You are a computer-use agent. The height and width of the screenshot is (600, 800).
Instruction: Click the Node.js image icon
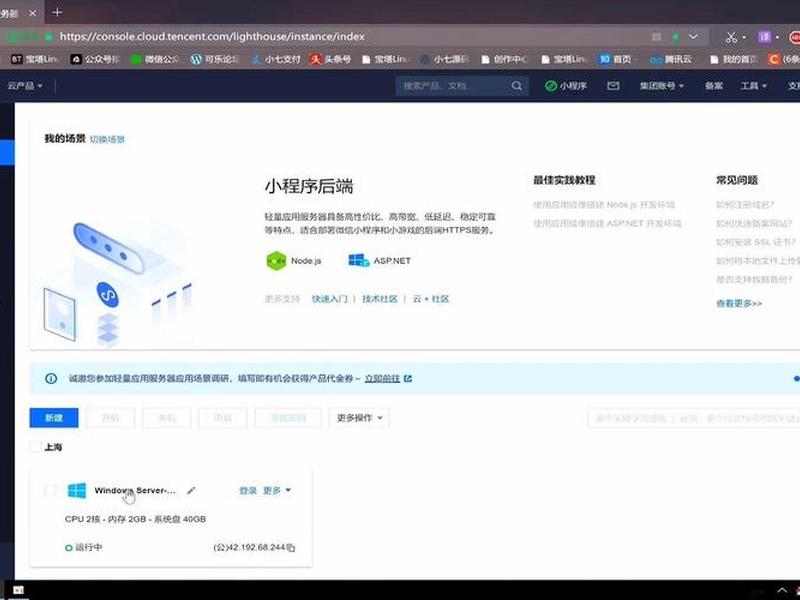(x=276, y=261)
